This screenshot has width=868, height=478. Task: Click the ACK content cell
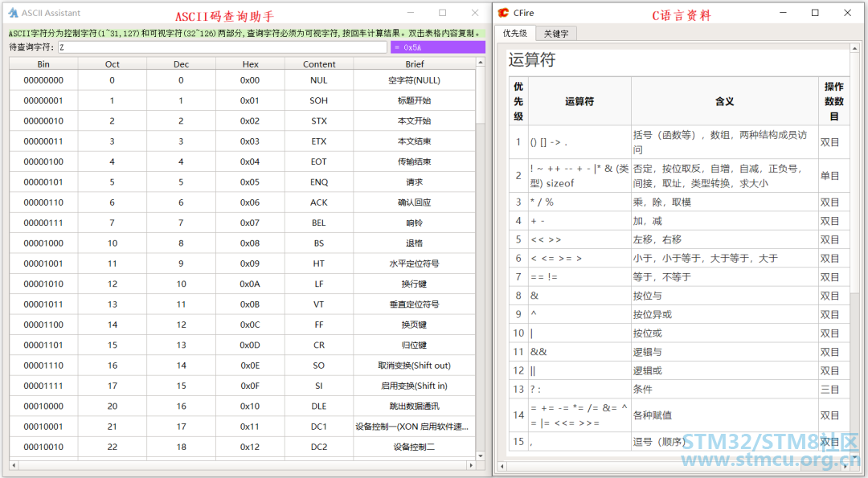(319, 202)
